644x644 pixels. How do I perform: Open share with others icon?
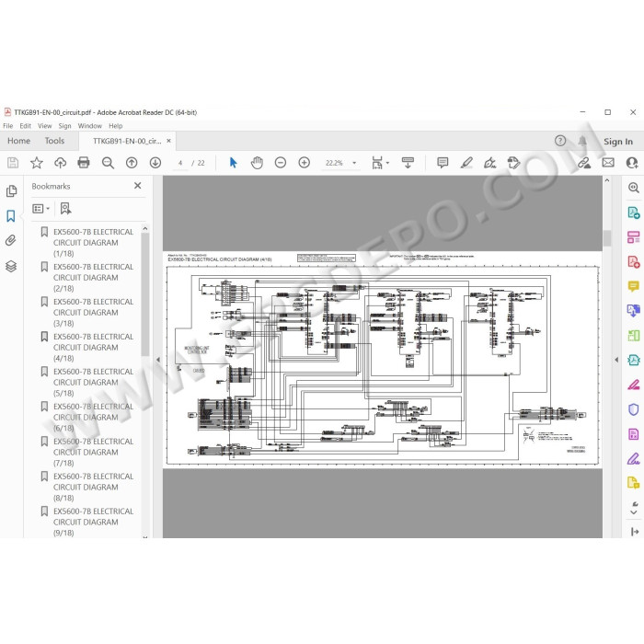[x=632, y=163]
